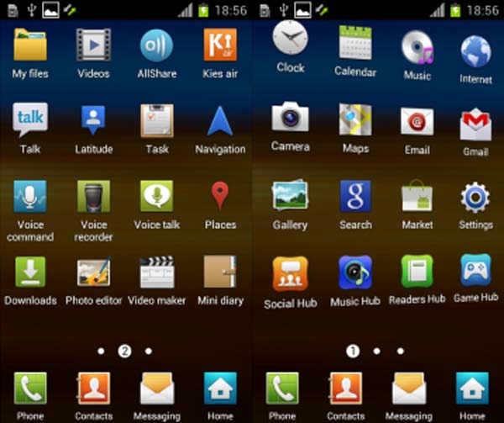Tap signal strength icon in right status bar
The width and height of the screenshot is (504, 423).
(x=438, y=10)
